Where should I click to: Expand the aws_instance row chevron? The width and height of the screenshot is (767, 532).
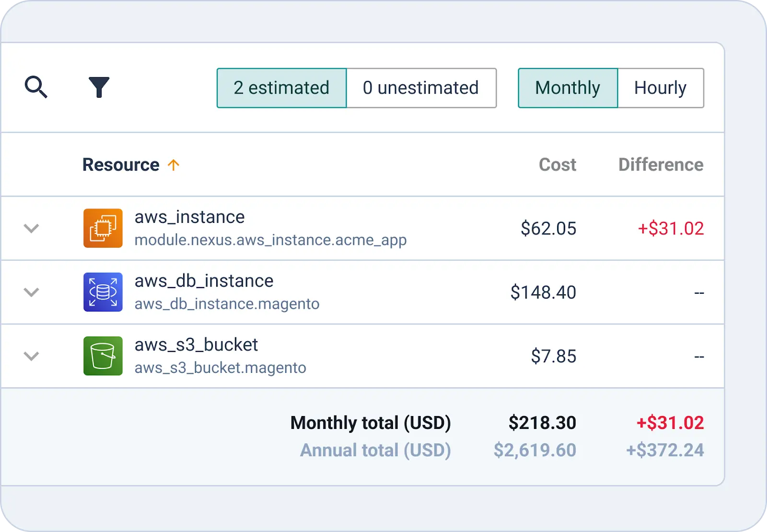click(31, 228)
